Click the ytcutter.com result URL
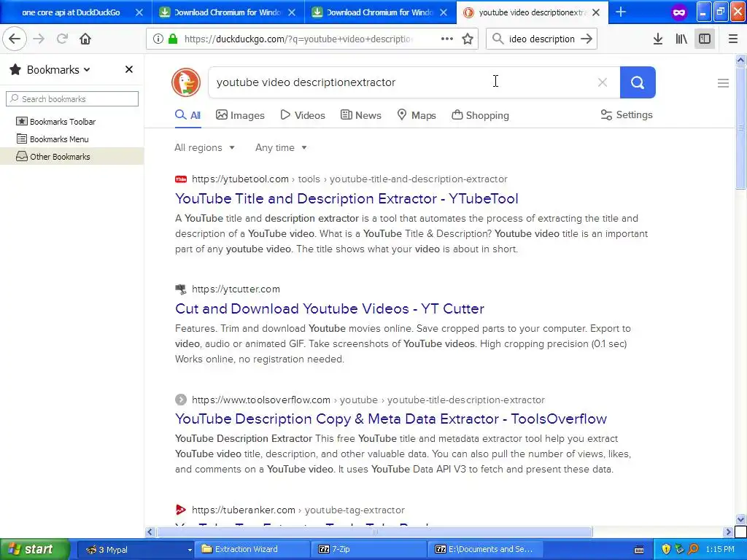747x560 pixels. 236,289
